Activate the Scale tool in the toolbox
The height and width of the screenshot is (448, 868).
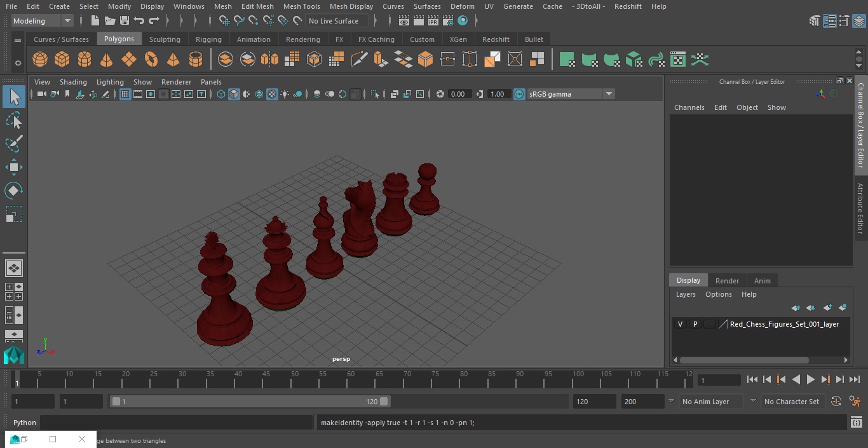click(x=14, y=214)
